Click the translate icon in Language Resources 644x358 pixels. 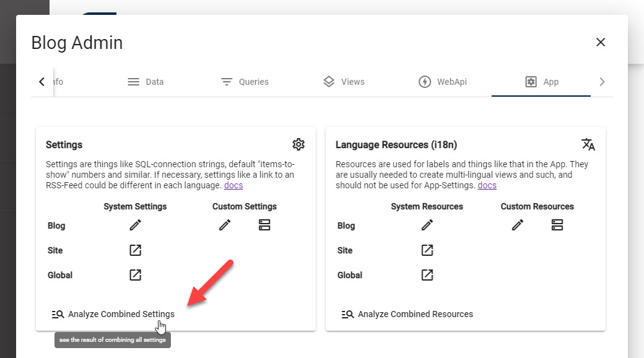(588, 144)
